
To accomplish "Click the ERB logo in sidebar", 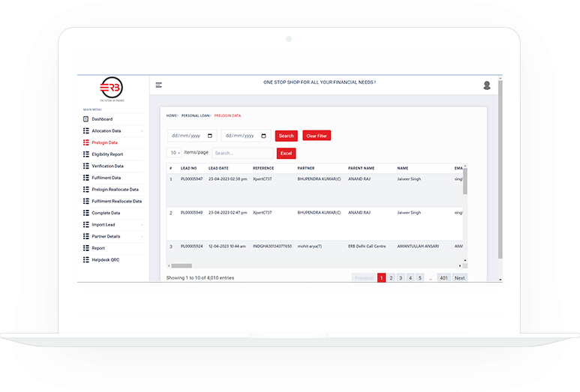I will click(x=110, y=86).
